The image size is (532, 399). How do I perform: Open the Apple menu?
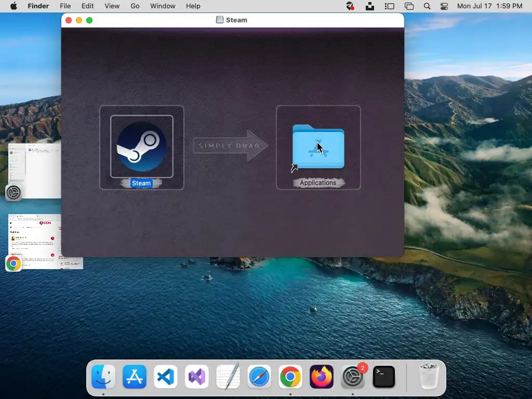click(x=14, y=6)
